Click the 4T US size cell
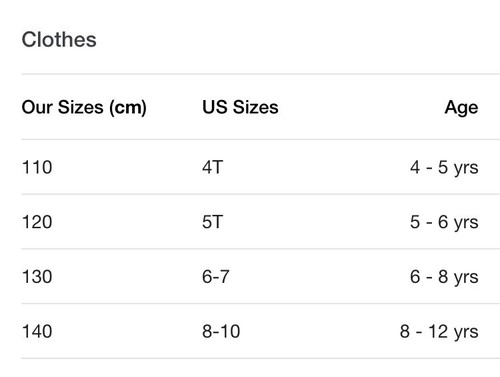The width and height of the screenshot is (500, 377). point(212,167)
